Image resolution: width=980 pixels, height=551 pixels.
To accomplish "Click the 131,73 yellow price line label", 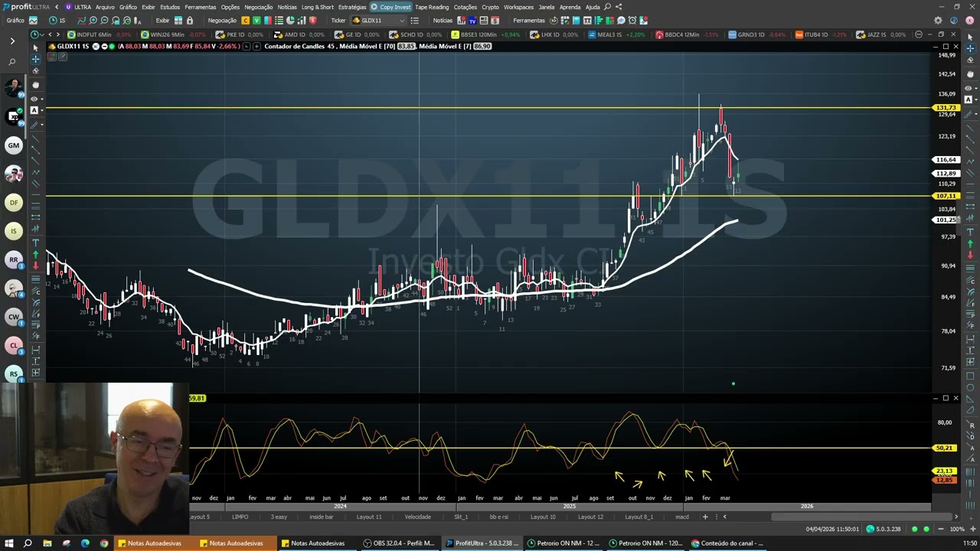I will click(946, 108).
